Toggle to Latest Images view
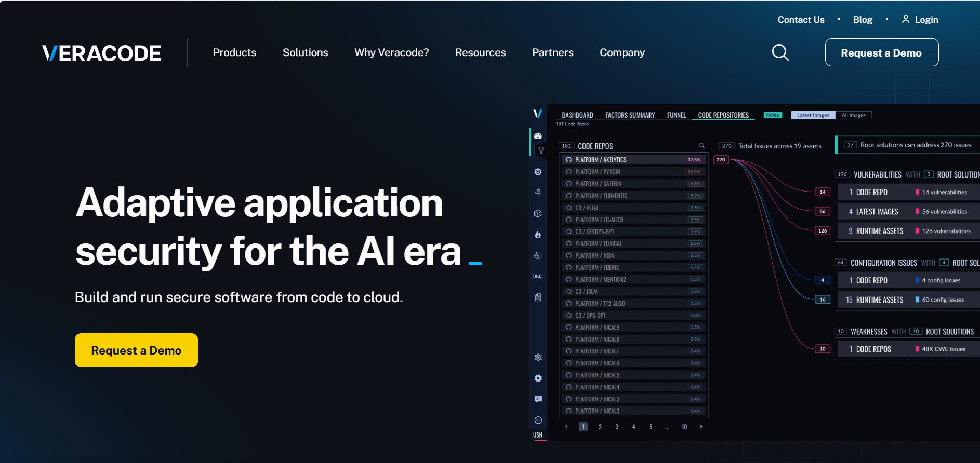 [x=813, y=115]
